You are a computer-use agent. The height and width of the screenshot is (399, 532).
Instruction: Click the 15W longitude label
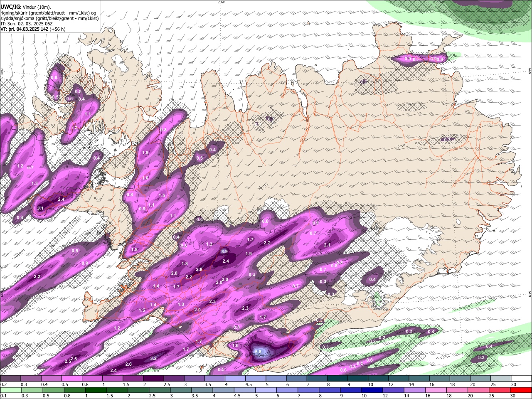pos(440,2)
